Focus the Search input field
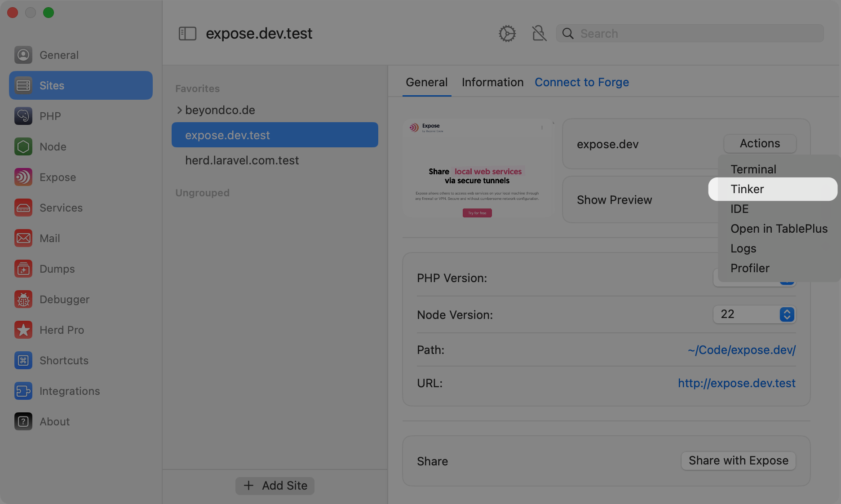The image size is (841, 504). (x=690, y=34)
